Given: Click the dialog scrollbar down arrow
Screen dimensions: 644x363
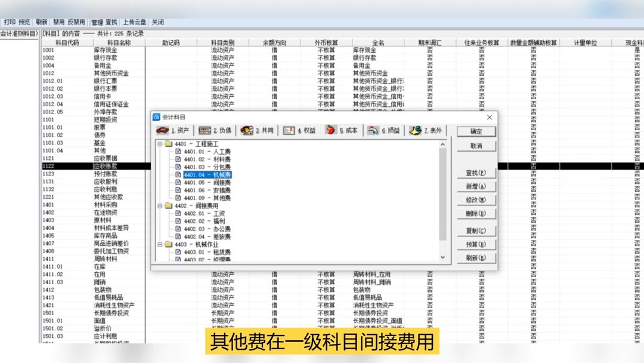Looking at the screenshot, I should pyautogui.click(x=442, y=258).
